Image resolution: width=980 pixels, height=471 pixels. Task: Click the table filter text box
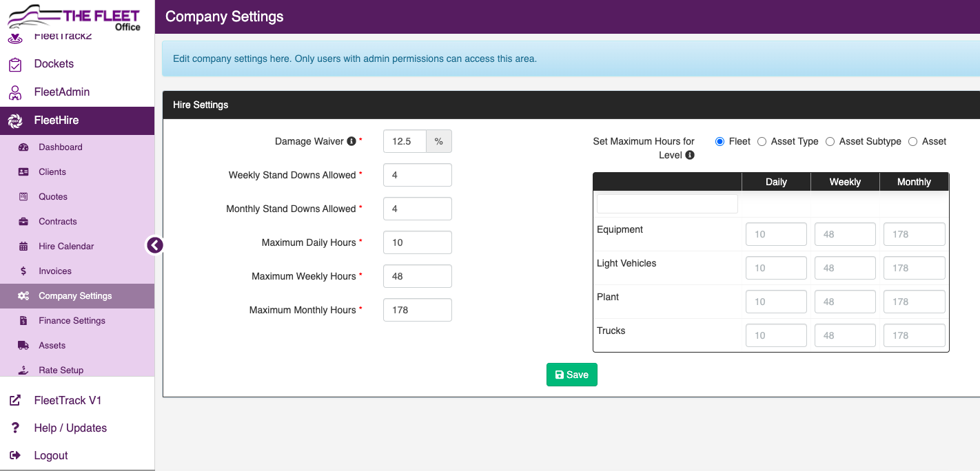[667, 204]
